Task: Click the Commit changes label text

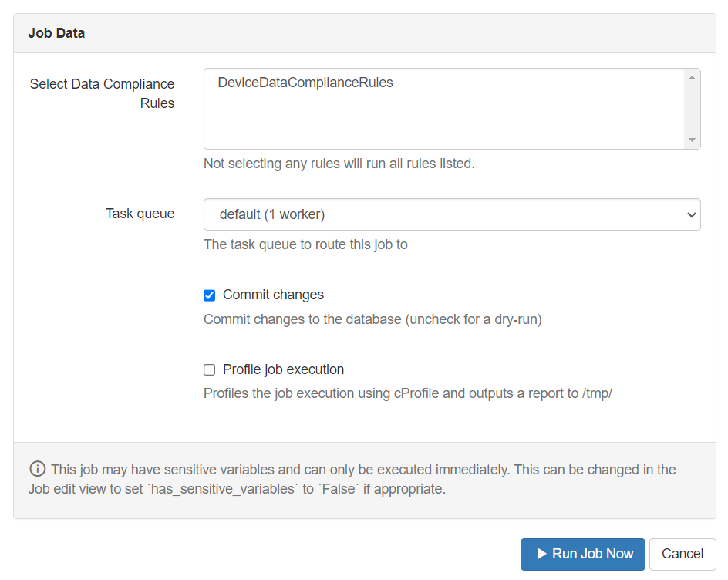Action: 273,295
